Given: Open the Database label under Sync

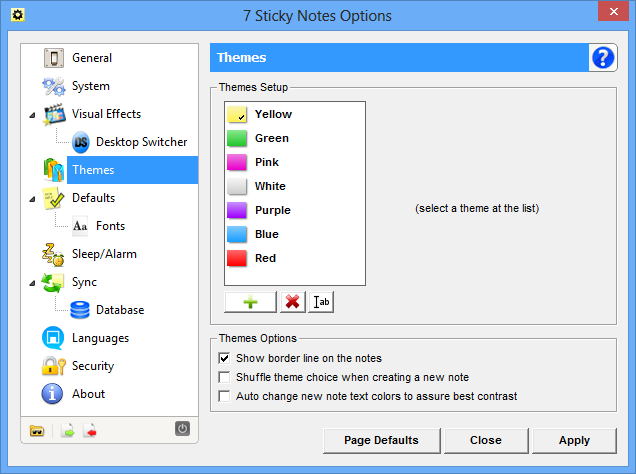Looking at the screenshot, I should pyautogui.click(x=120, y=310).
